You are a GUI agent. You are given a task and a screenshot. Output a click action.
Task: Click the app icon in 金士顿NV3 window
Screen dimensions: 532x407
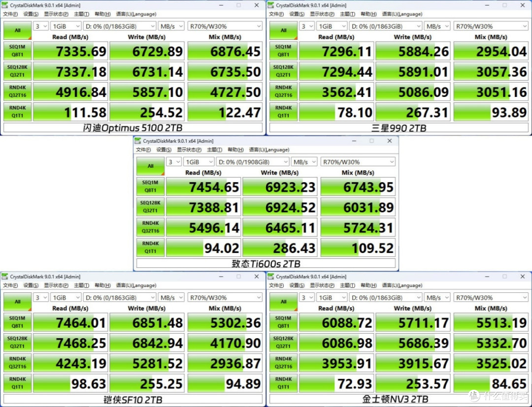click(271, 277)
